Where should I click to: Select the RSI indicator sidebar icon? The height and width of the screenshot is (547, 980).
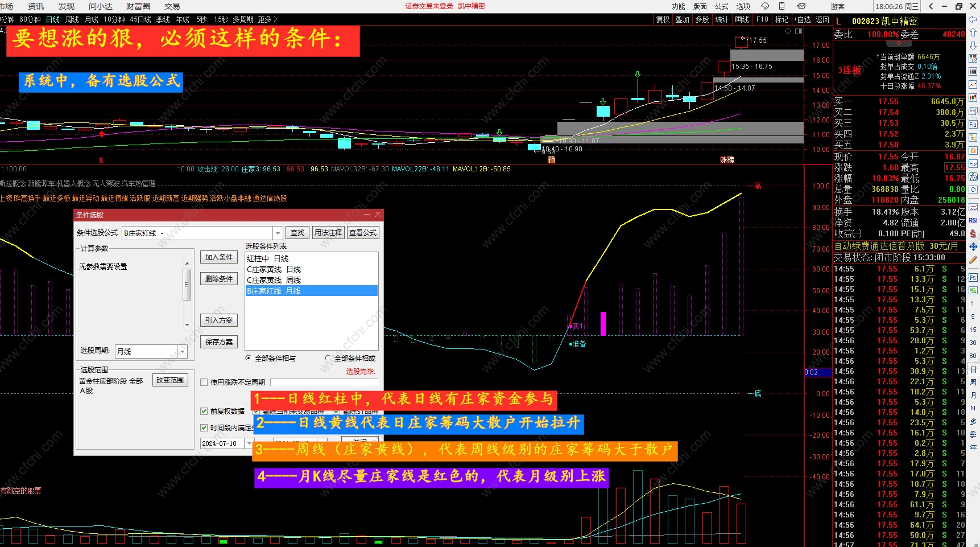pyautogui.click(x=973, y=220)
